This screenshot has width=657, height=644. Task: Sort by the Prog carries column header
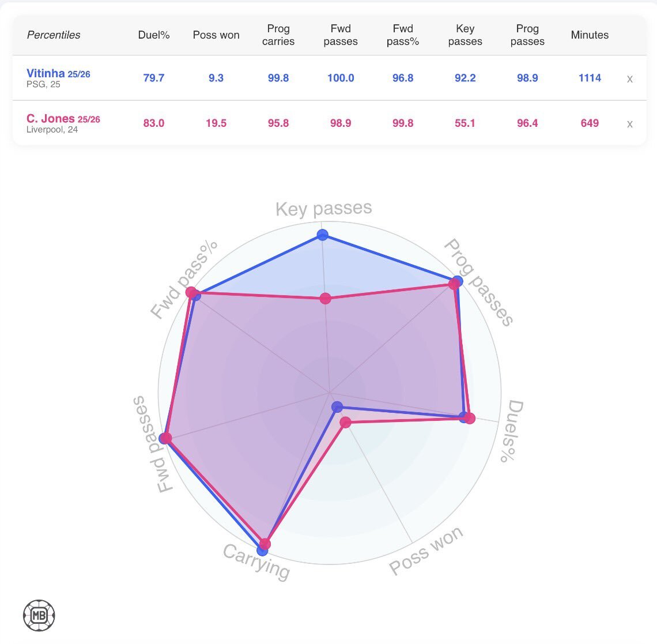[278, 35]
